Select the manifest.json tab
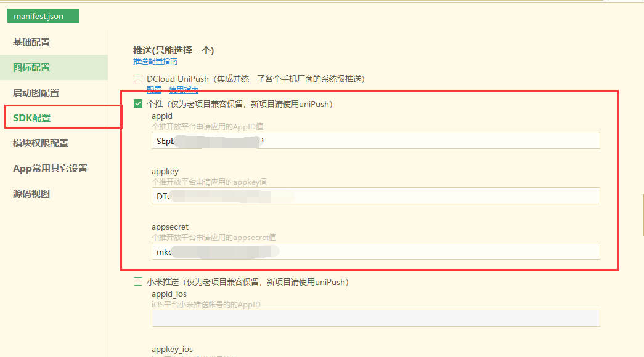 pos(43,15)
